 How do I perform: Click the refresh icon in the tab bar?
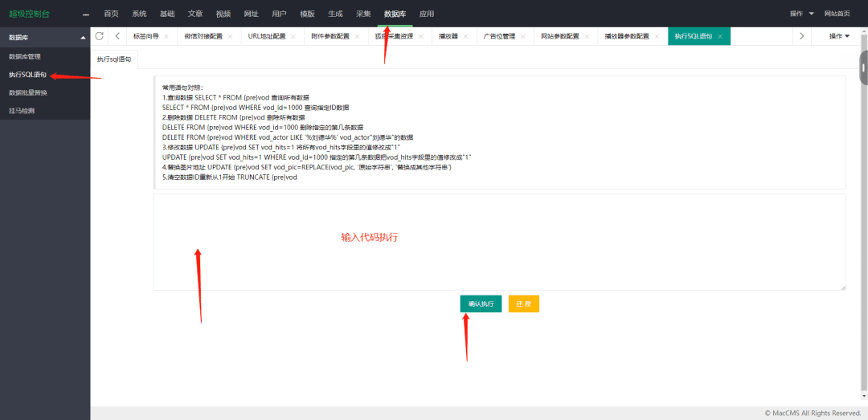(100, 36)
